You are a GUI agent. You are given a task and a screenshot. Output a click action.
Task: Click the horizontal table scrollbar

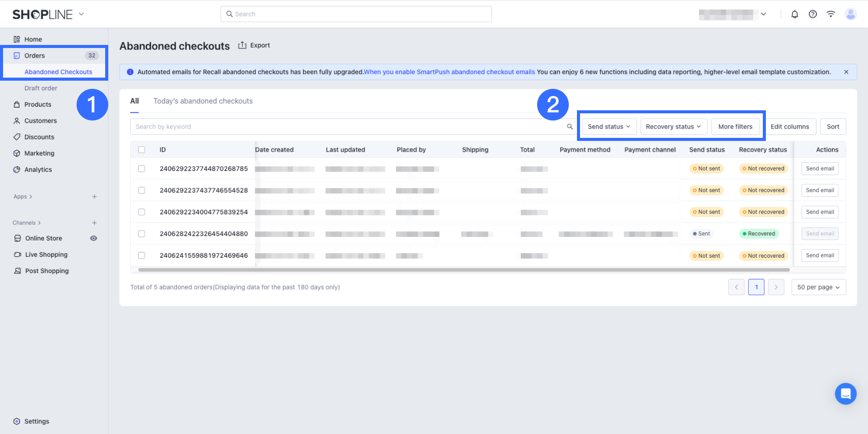(x=464, y=270)
